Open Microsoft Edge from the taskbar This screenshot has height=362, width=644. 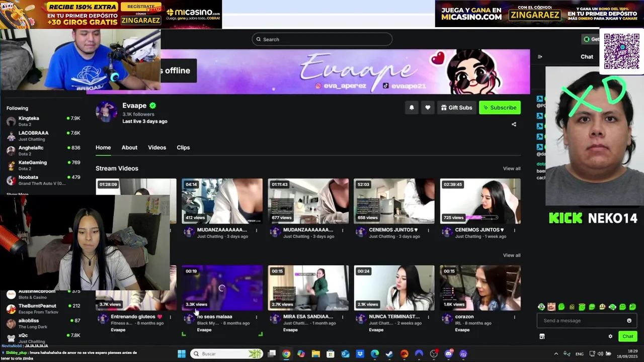(375, 354)
